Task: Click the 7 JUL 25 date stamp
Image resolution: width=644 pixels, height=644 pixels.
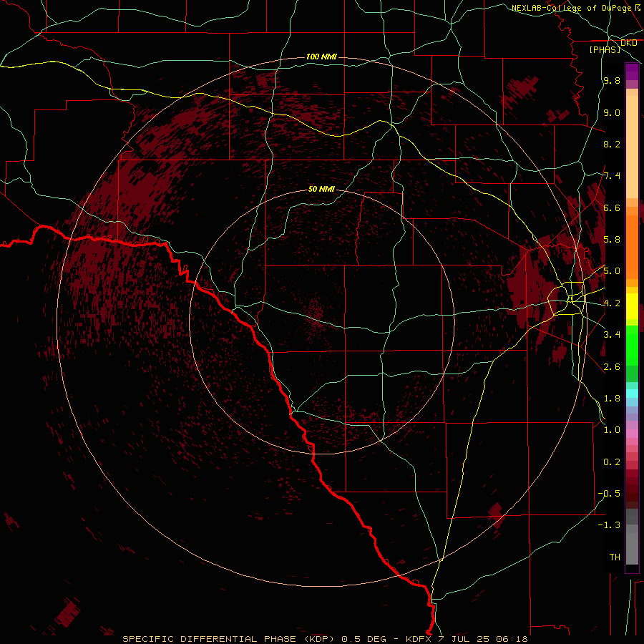Action: (464, 639)
